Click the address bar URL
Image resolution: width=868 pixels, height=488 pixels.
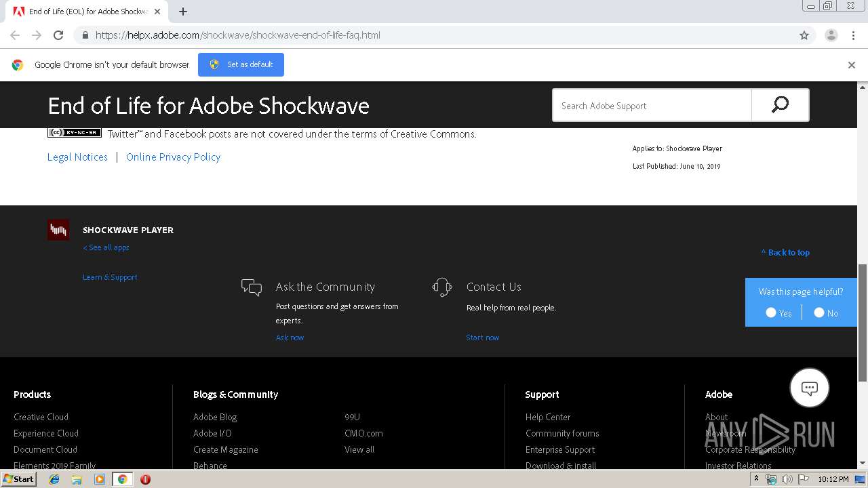(x=237, y=35)
